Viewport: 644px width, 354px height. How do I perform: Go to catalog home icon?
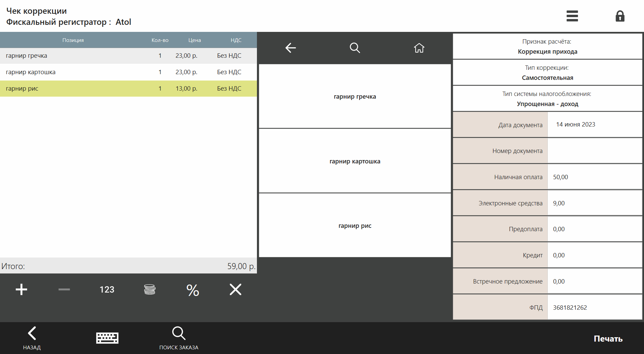[x=419, y=48]
